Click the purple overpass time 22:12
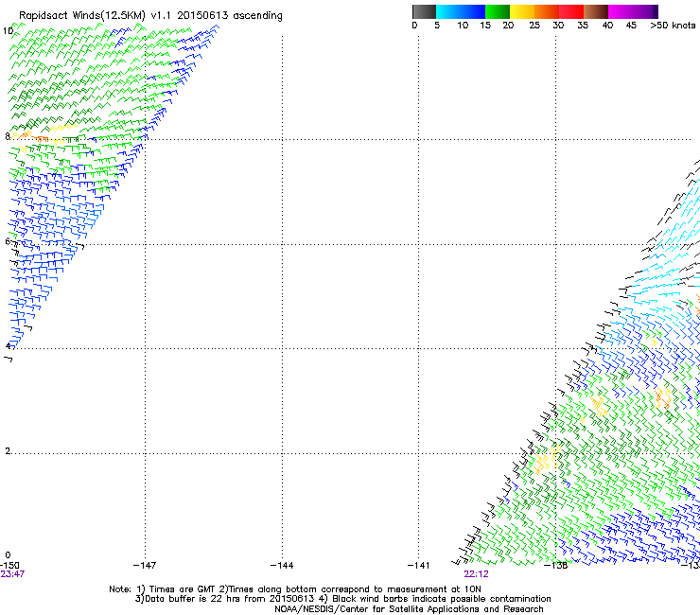700x615 pixels. click(x=476, y=574)
